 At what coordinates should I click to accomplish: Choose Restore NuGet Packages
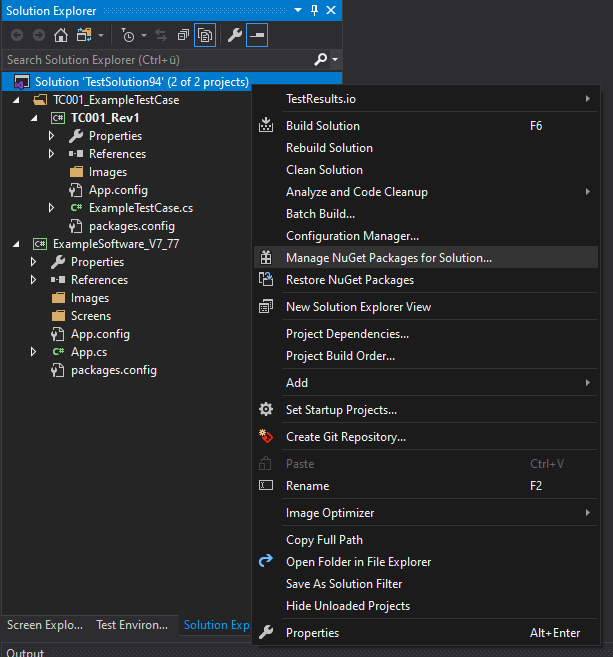coord(426,280)
